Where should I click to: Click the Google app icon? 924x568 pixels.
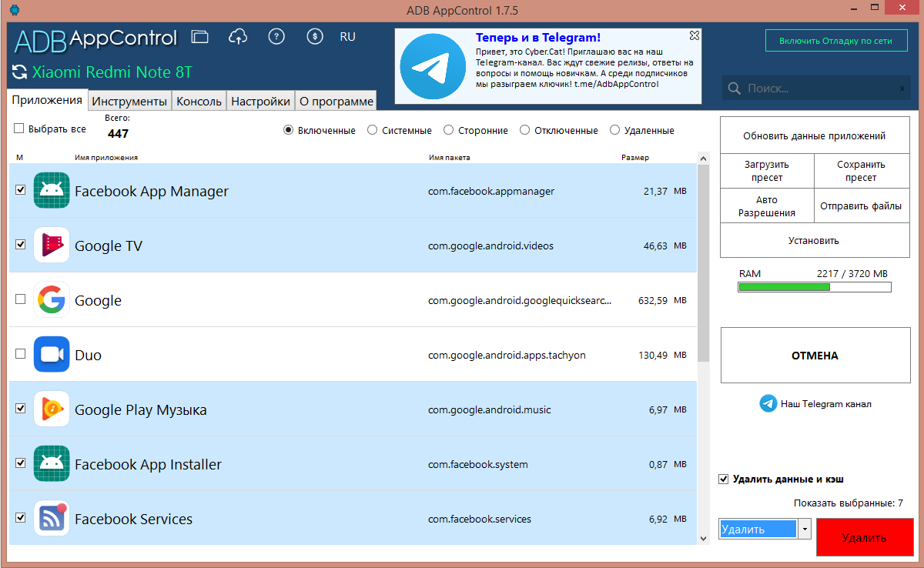[52, 300]
